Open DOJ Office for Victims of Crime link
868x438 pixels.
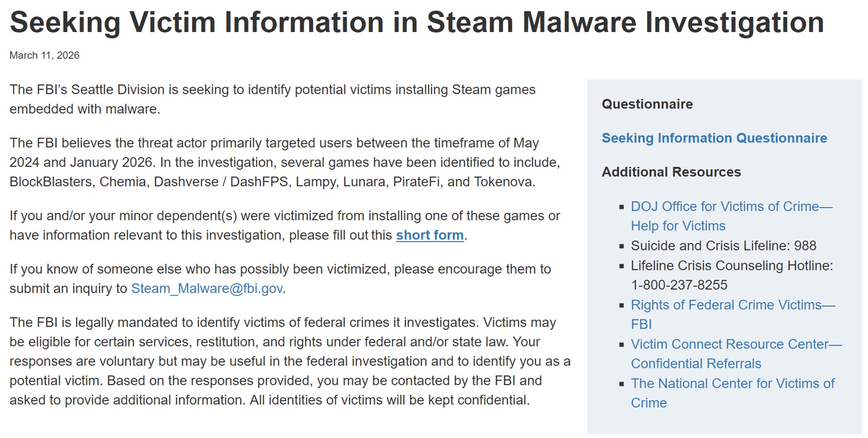pyautogui.click(x=731, y=207)
